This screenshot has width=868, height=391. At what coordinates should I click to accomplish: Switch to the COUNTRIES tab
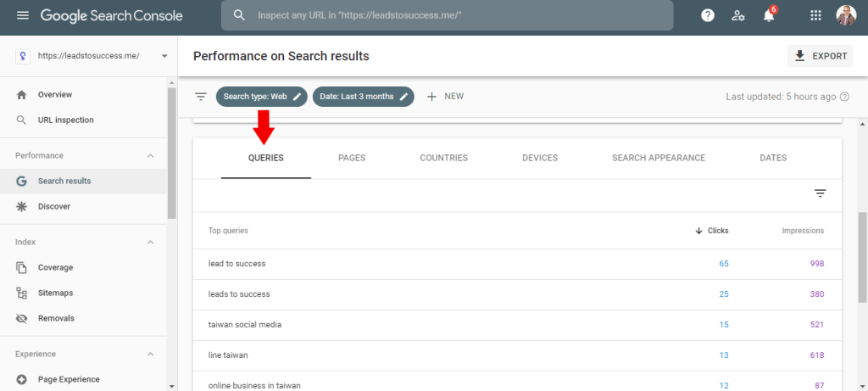(x=444, y=158)
